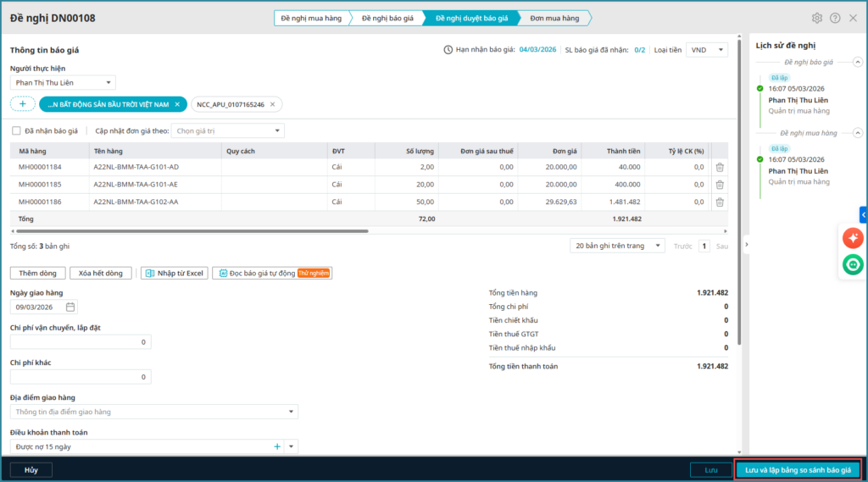Click the 'Chi phí khác' input field
The image size is (868, 482).
click(x=81, y=377)
